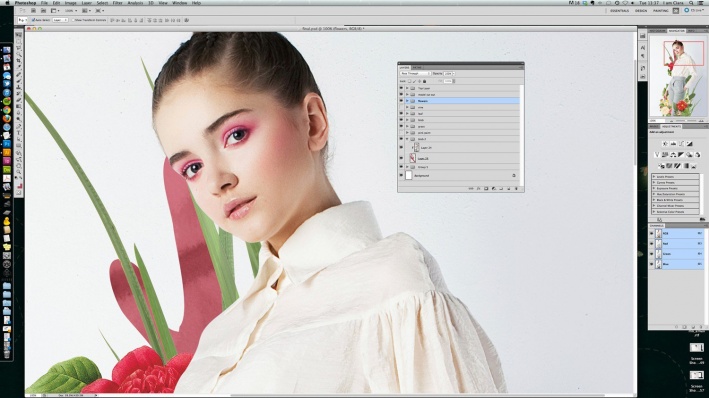Add a Brightness/Contrast adjustment
Image resolution: width=709 pixels, height=398 pixels.
665,144
